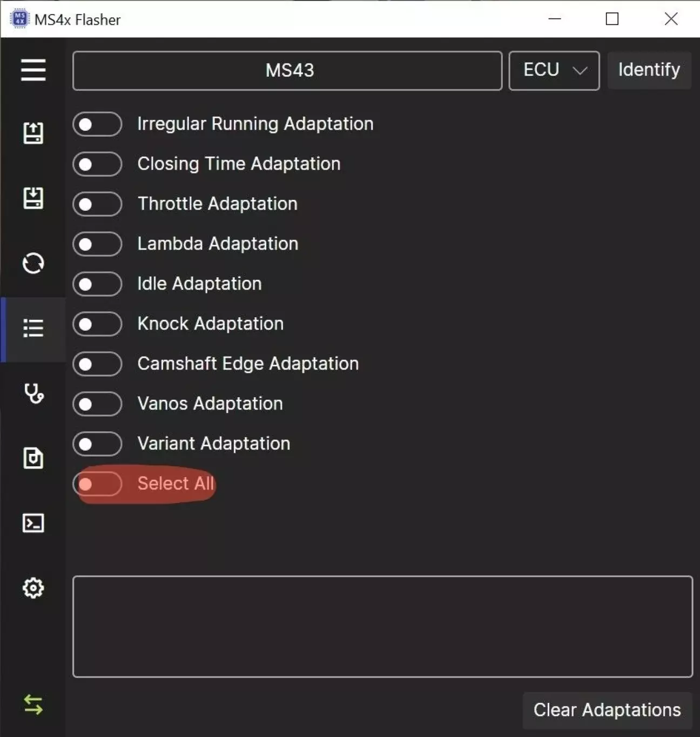Toggle Irregular Running Adaptation switch
This screenshot has height=737, width=700.
click(x=97, y=124)
